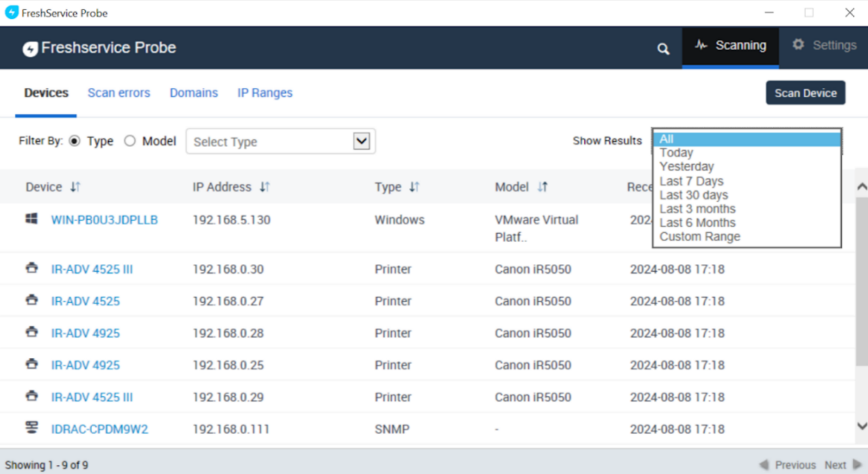Open IR-ADV 4525 at 192.168.0.27
The image size is (868, 474).
[x=85, y=301]
